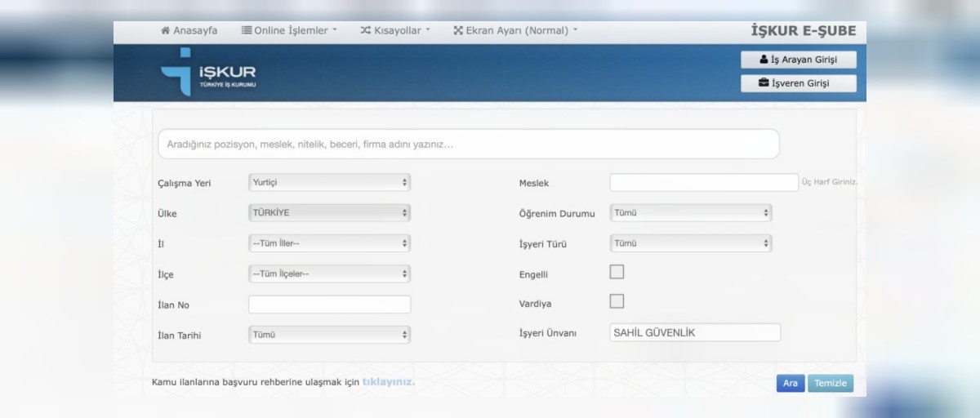980x418 pixels.
Task: Enable the Engelli checkbox
Action: [617, 272]
